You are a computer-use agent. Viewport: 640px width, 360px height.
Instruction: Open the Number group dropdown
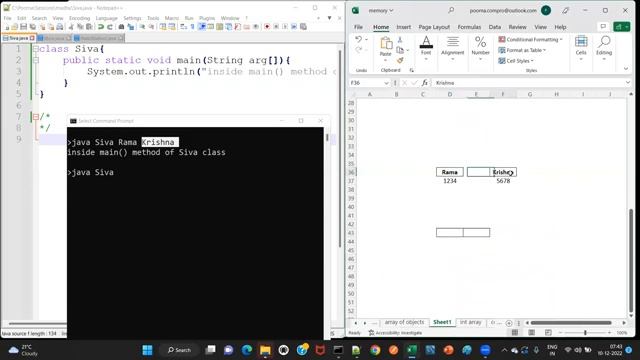[x=480, y=59]
